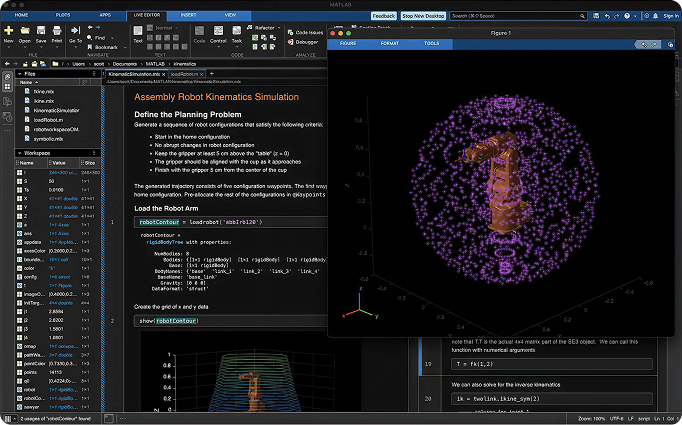This screenshot has height=425, width=682.
Task: Navigate back with the ribbon back arrow
Action: tap(90, 27)
